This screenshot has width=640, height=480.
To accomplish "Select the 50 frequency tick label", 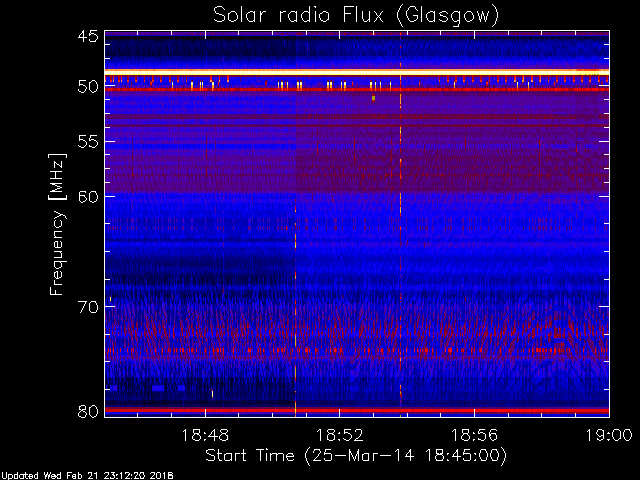I will click(x=88, y=87).
